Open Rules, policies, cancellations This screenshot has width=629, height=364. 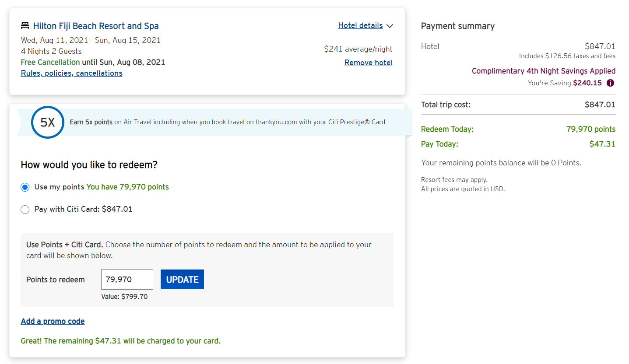coord(71,73)
